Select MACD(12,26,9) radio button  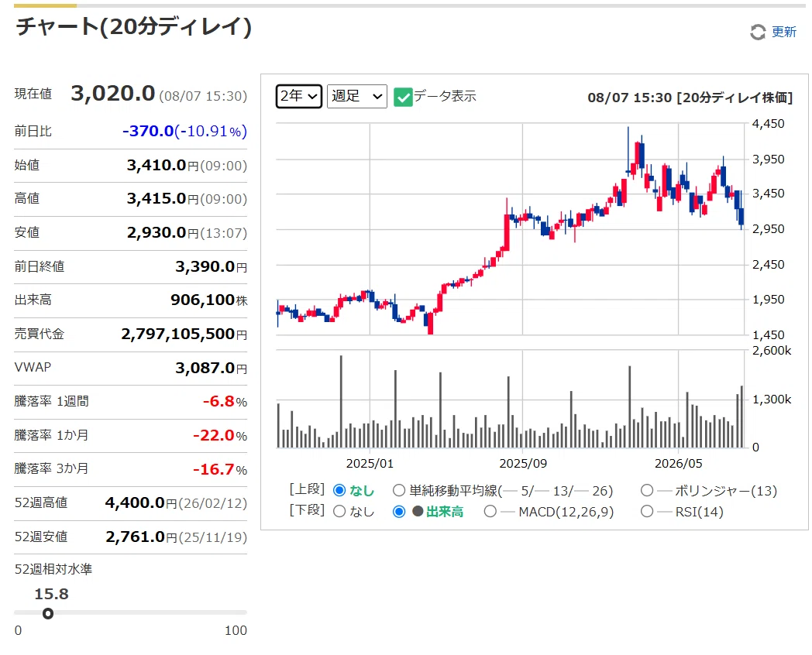[x=490, y=512]
